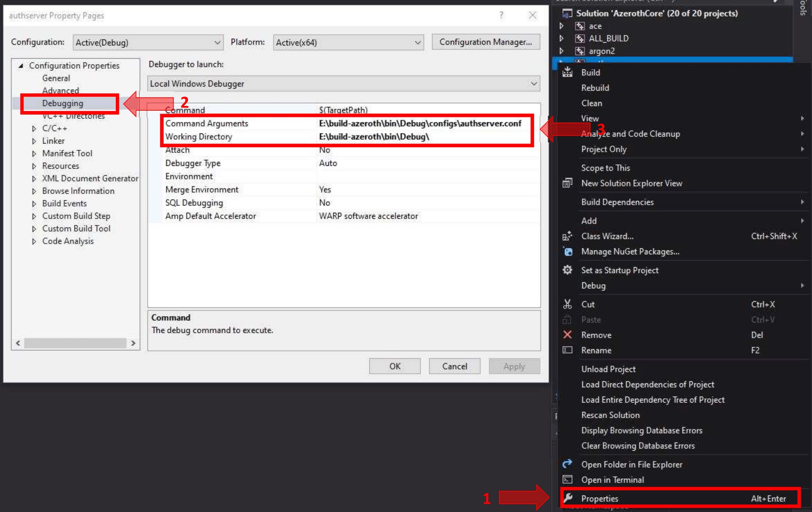Screen dimensions: 812x512
Task: Click the Open Folder in File Explorer icon
Action: (567, 464)
